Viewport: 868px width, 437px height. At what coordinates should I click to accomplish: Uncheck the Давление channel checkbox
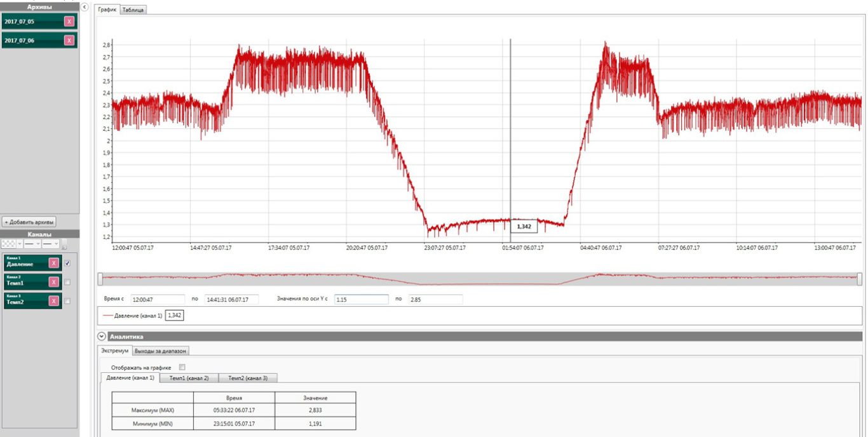tap(67, 263)
